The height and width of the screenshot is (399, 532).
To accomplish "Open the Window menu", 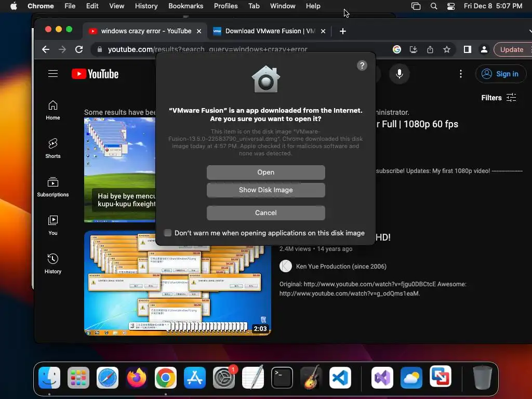I will (x=283, y=6).
